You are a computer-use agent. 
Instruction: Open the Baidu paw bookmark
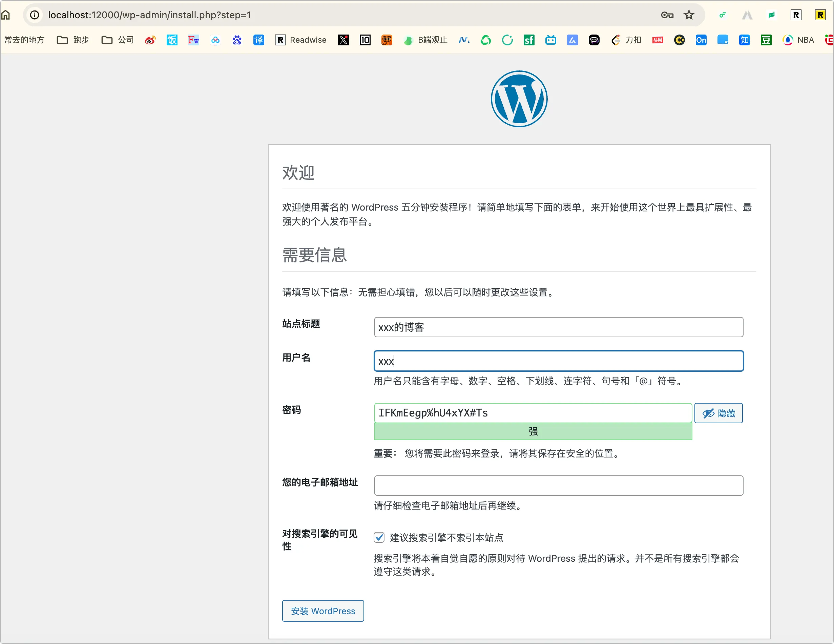coord(237,40)
